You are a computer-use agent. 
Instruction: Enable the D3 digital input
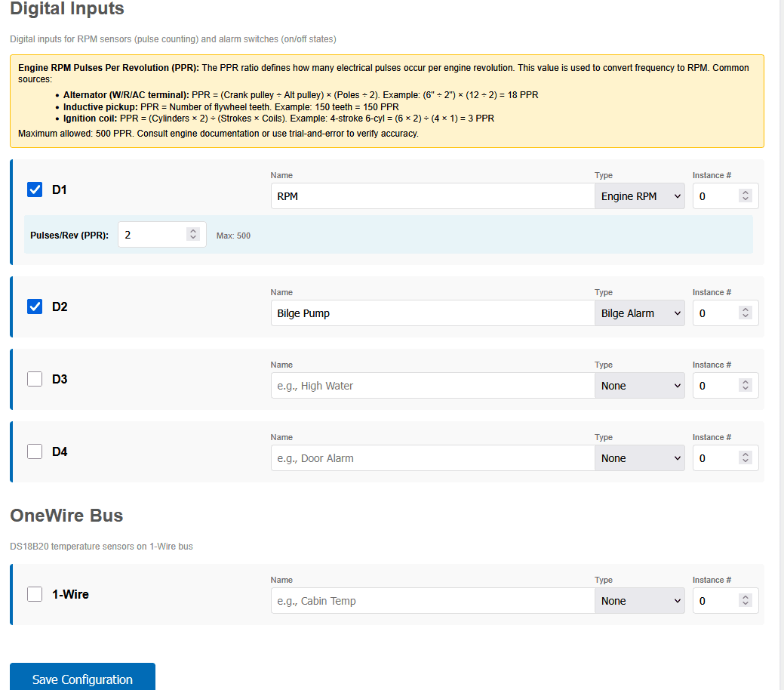tap(35, 379)
